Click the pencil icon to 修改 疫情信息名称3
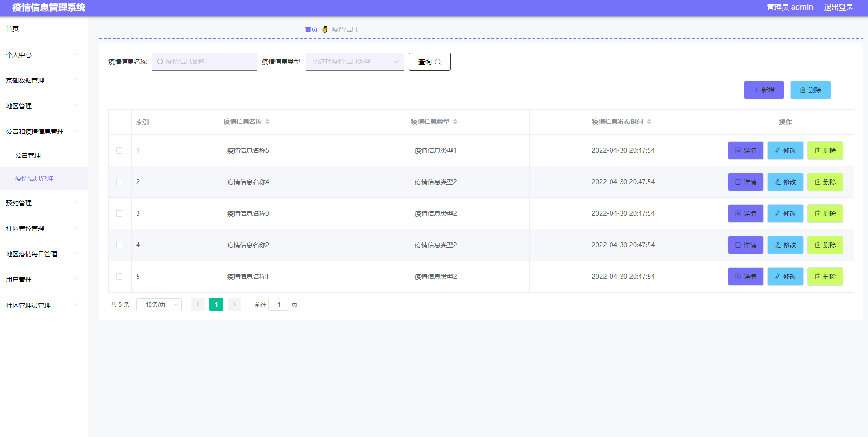The width and height of the screenshot is (868, 437). [x=777, y=213]
